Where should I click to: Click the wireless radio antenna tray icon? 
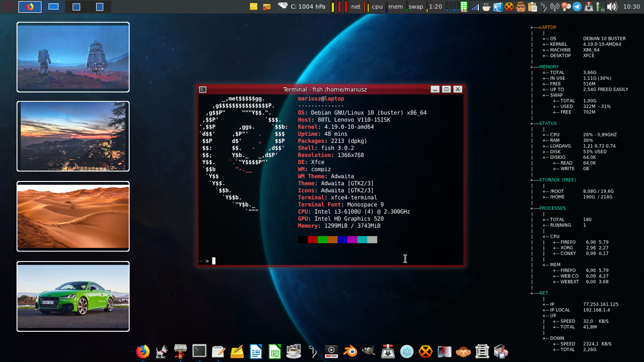(554, 7)
